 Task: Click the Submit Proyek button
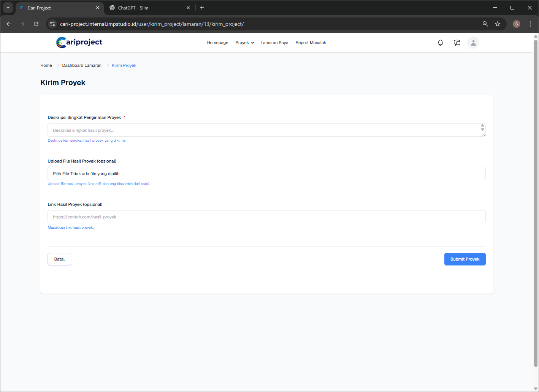pos(464,259)
